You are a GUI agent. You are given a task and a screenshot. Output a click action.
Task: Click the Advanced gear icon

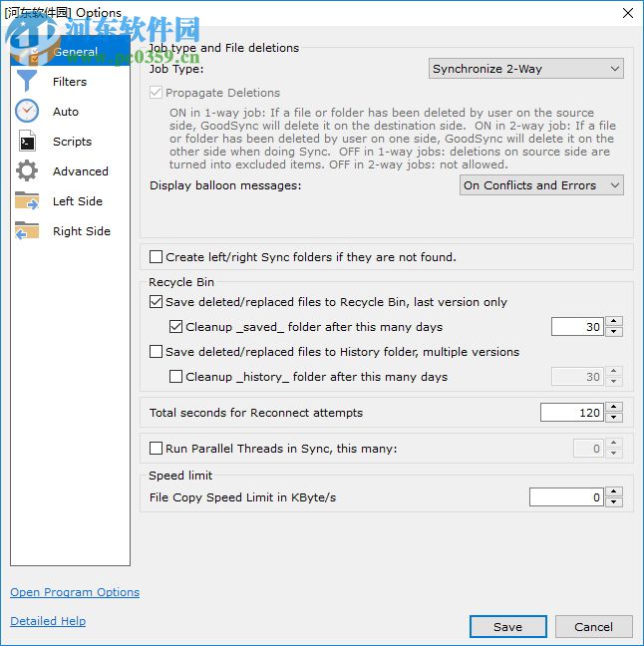27,171
